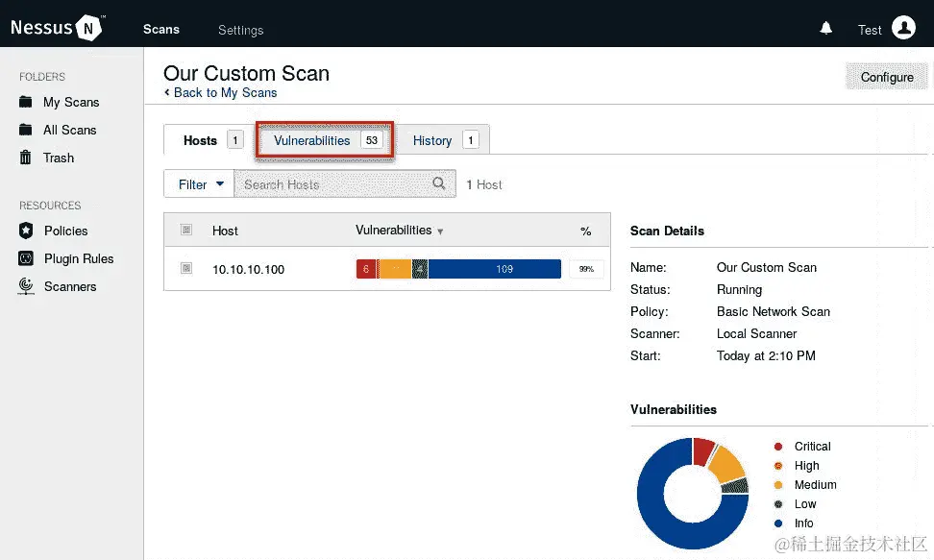Click the 1 Host count label
This screenshot has width=934, height=560.
[x=483, y=184]
